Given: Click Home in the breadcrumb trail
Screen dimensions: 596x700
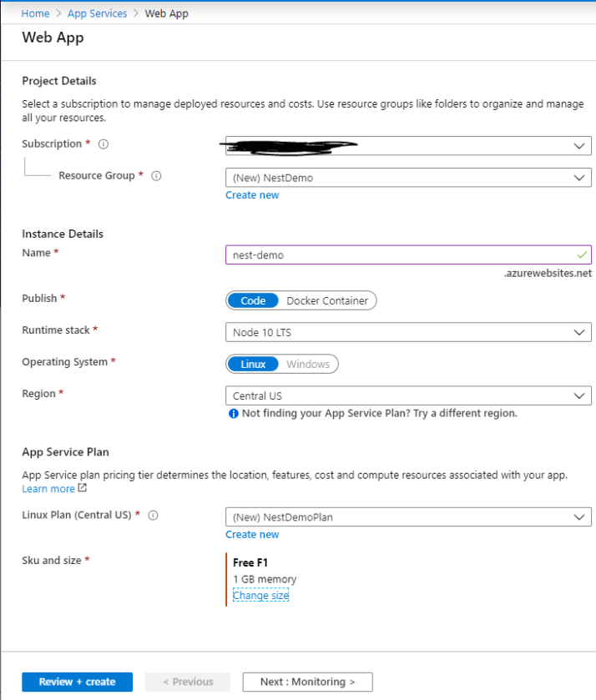Looking at the screenshot, I should pyautogui.click(x=35, y=13).
